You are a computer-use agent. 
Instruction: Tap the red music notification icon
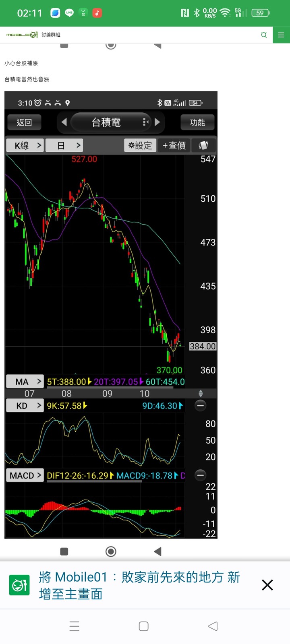tap(97, 13)
